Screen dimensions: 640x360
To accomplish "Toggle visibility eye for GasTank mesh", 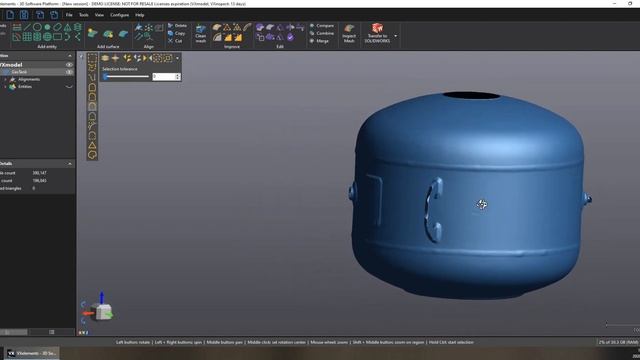I will [x=69, y=72].
